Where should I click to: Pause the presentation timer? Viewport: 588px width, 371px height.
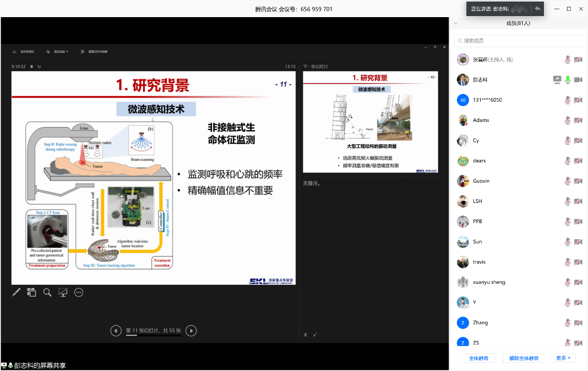click(32, 66)
